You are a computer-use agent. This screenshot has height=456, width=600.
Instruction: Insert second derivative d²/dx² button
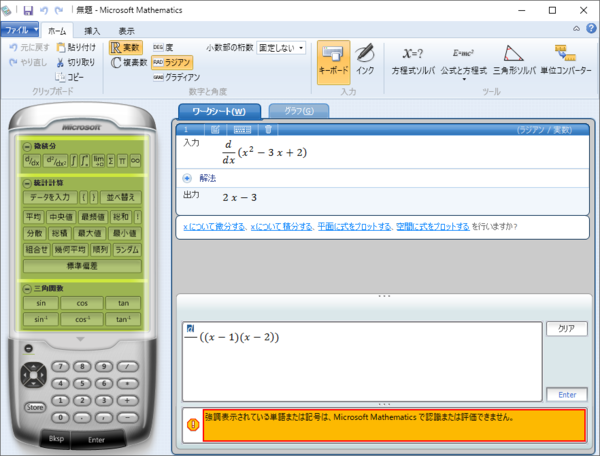(x=55, y=161)
